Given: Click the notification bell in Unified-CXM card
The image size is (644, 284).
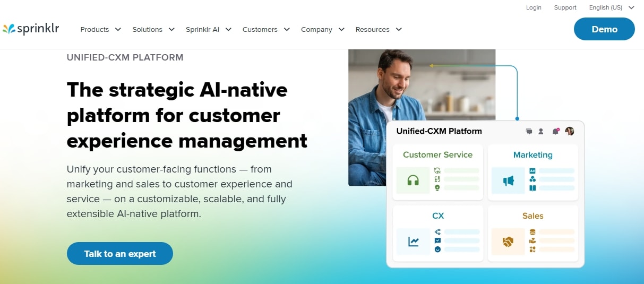Looking at the screenshot, I should (x=555, y=131).
